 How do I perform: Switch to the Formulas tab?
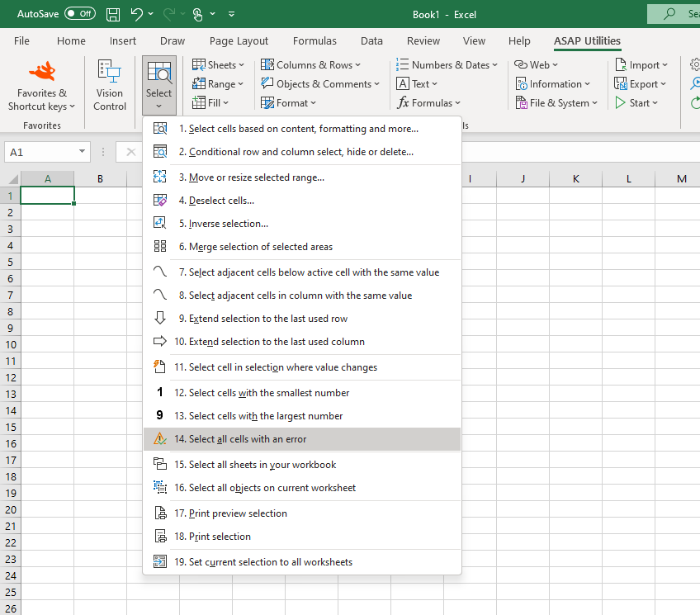[315, 41]
